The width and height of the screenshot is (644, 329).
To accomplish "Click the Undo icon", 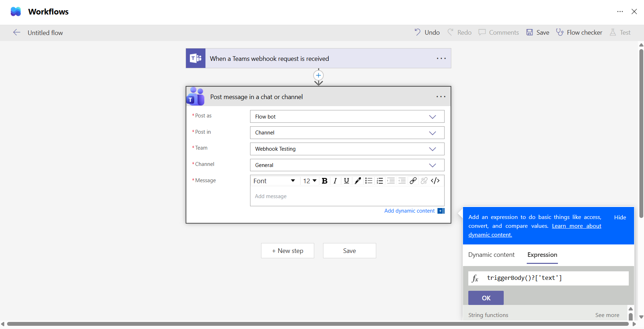I will click(418, 32).
